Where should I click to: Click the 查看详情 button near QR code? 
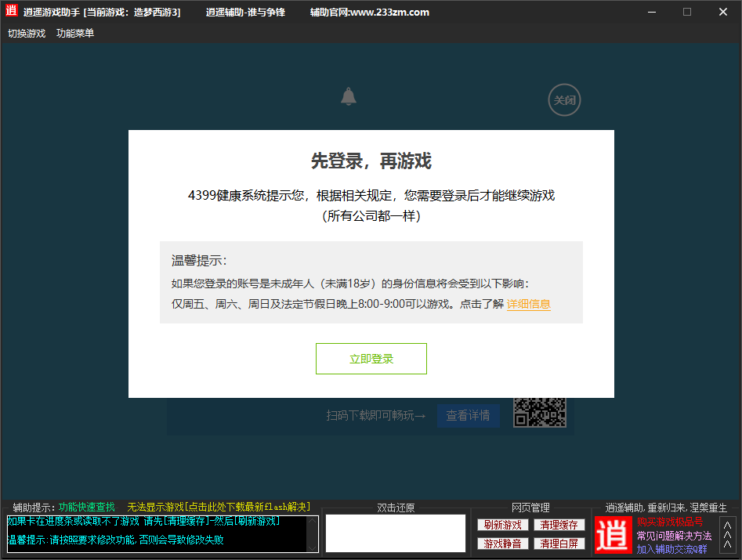[468, 415]
